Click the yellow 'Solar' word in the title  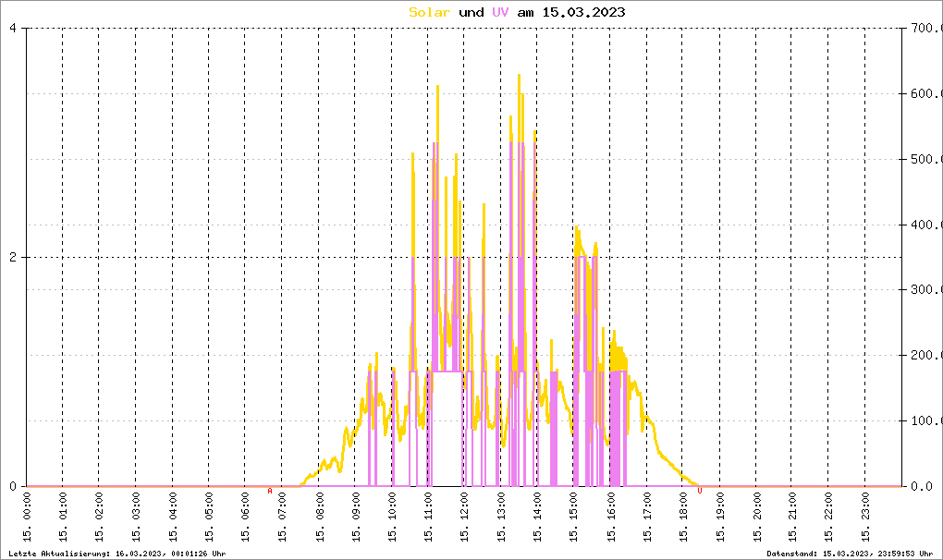(x=429, y=12)
